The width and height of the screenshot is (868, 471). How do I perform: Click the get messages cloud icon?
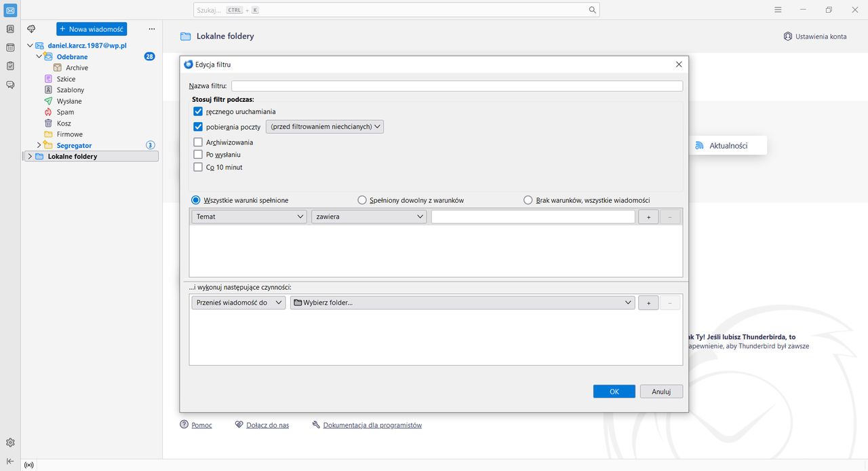tap(31, 29)
